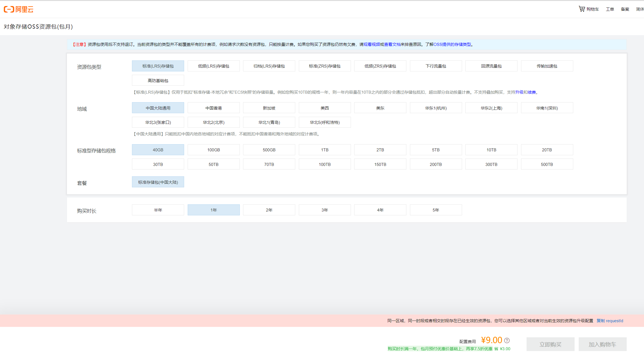Viewport: 644px width, 356px height.
Task: Click the 复制 requestId link
Action: point(610,321)
